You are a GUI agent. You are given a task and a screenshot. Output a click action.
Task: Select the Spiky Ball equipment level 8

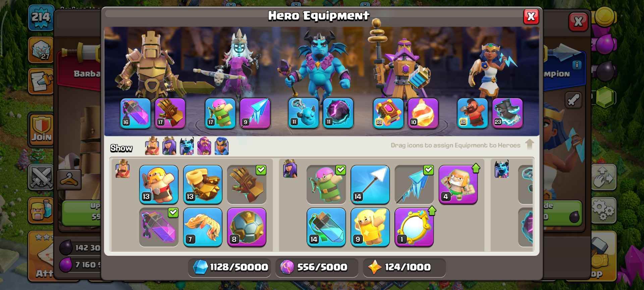247,227
